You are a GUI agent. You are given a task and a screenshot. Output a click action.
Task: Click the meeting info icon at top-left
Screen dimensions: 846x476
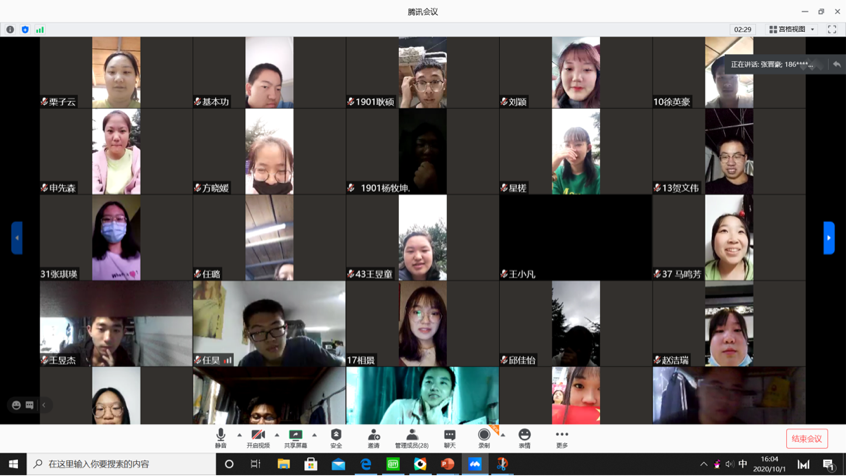(10, 30)
